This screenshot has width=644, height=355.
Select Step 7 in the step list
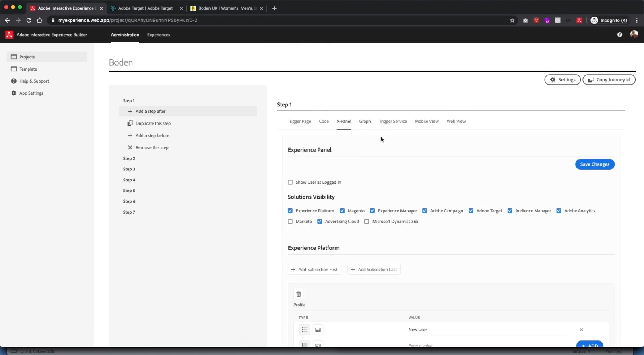[x=129, y=212]
